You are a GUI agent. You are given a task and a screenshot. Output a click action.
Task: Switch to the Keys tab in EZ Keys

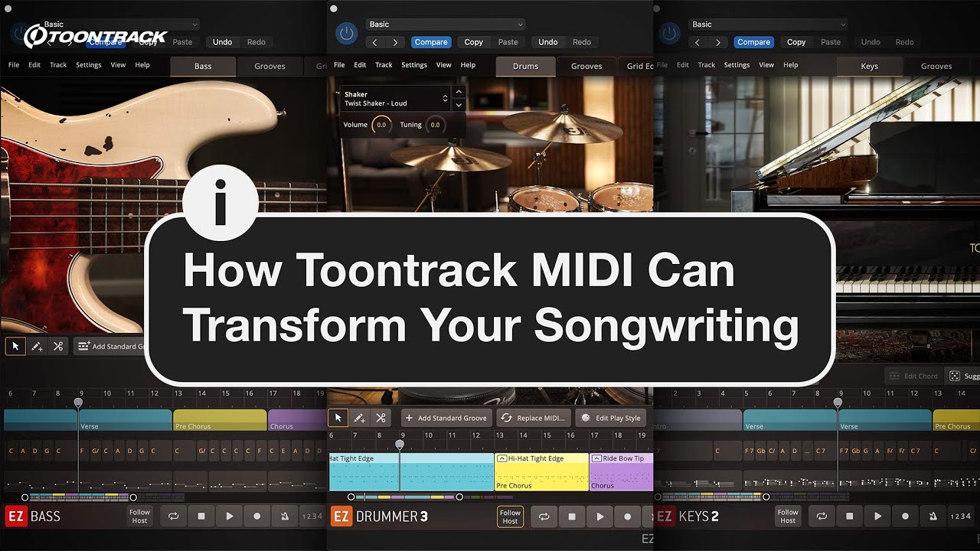click(869, 67)
